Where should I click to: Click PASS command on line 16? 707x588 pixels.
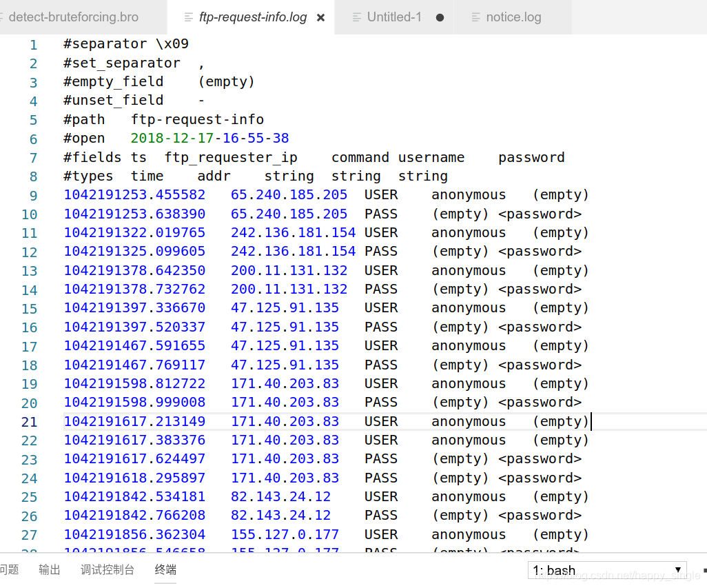[381, 327]
